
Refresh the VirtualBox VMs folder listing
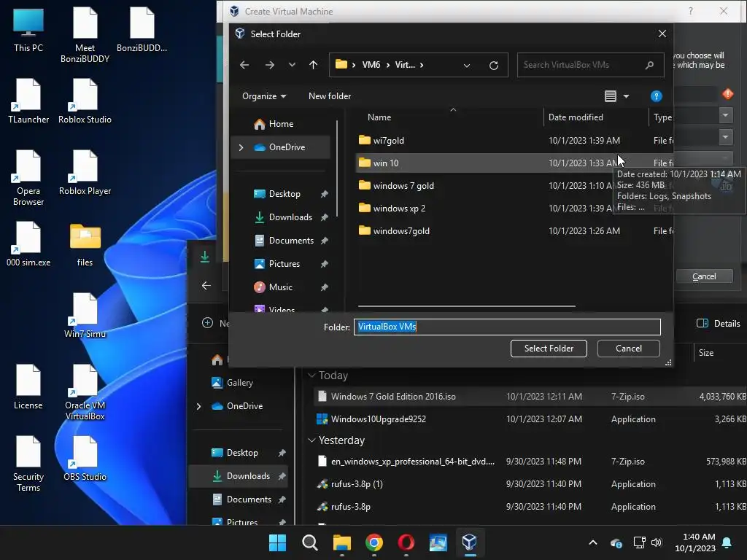(x=494, y=65)
